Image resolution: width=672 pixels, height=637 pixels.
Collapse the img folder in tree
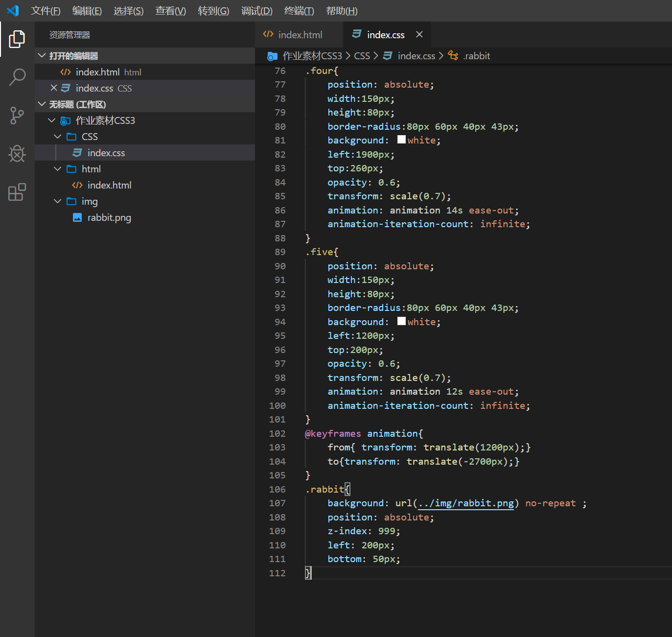coord(58,201)
